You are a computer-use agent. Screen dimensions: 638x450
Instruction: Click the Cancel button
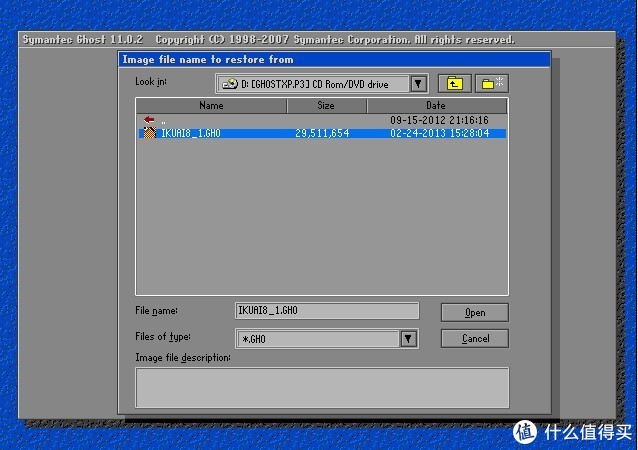(474, 339)
